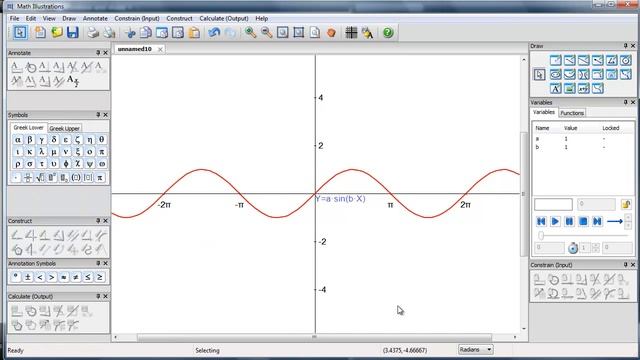Open the Constrain (Input) menu
Viewport: 640px width, 360px height.
137,18
